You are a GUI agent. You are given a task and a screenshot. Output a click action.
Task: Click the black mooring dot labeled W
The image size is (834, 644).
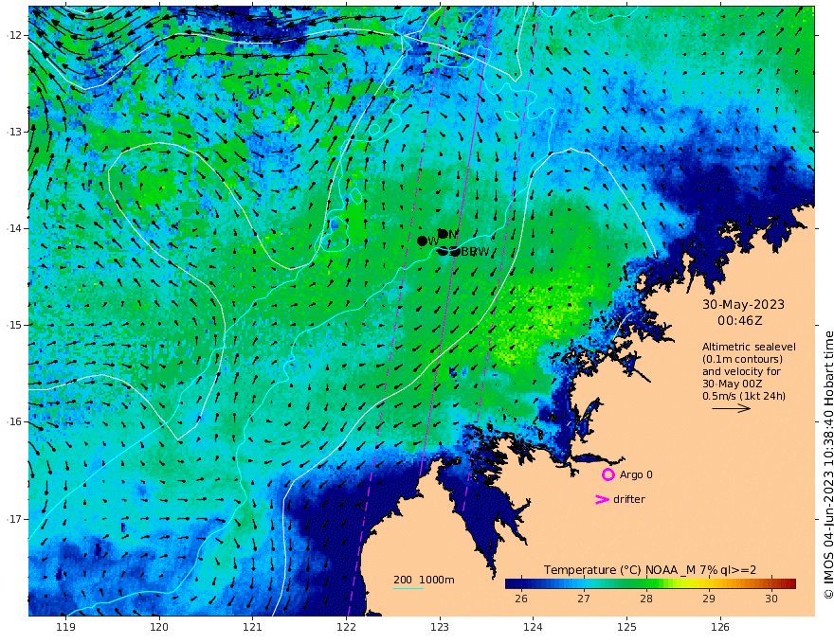pyautogui.click(x=423, y=241)
